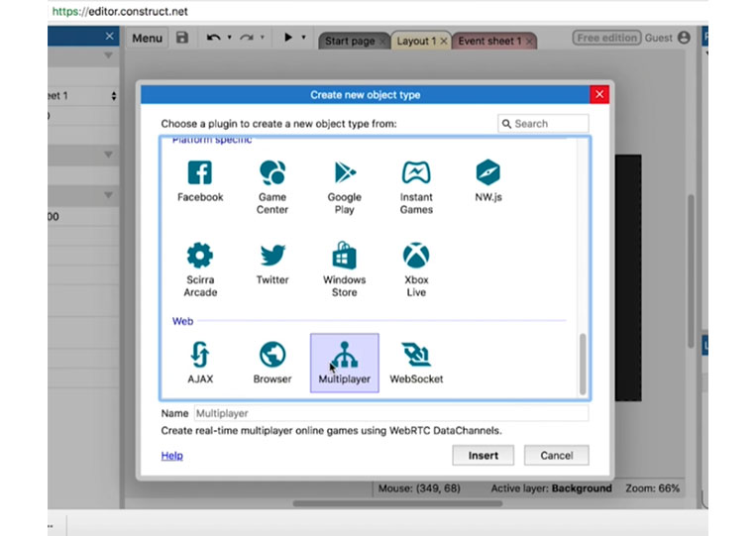Select the Facebook plugin
Image resolution: width=756 pixels, height=536 pixels.
pos(200,180)
